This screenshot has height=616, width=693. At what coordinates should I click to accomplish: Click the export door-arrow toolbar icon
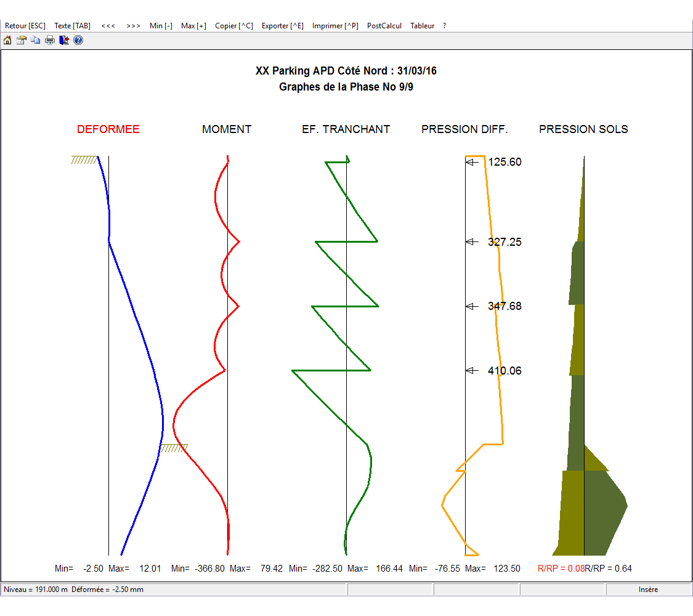[64, 40]
